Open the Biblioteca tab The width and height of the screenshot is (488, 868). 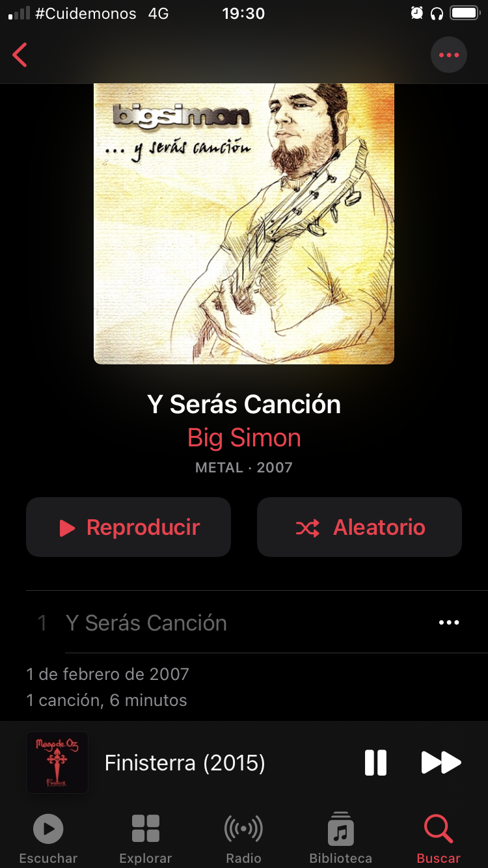pyautogui.click(x=341, y=839)
